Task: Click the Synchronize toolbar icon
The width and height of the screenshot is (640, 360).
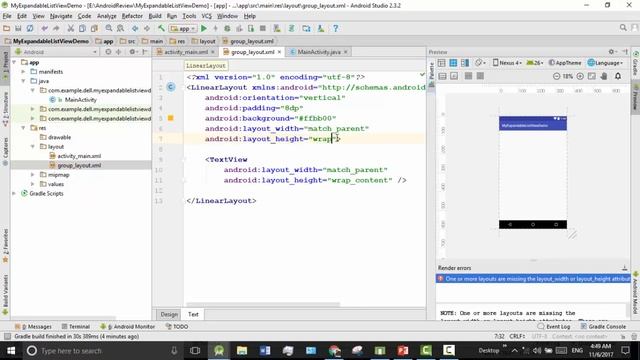Action: [30, 29]
